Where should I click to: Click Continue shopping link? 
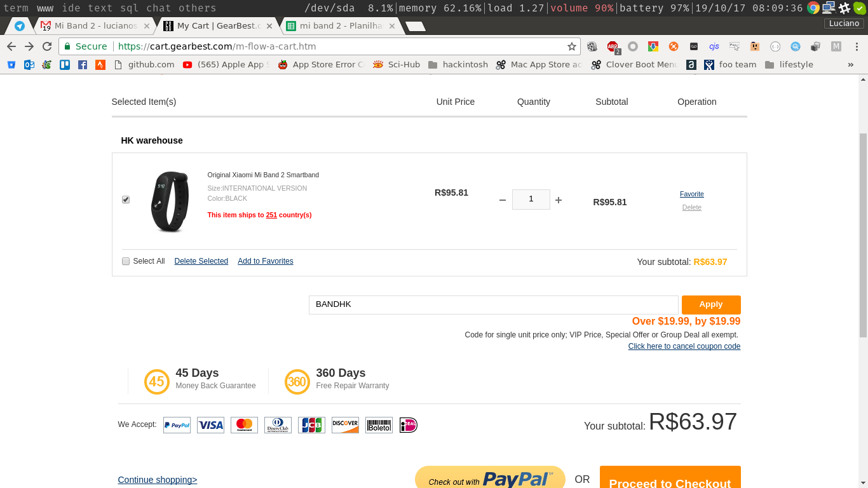[158, 480]
